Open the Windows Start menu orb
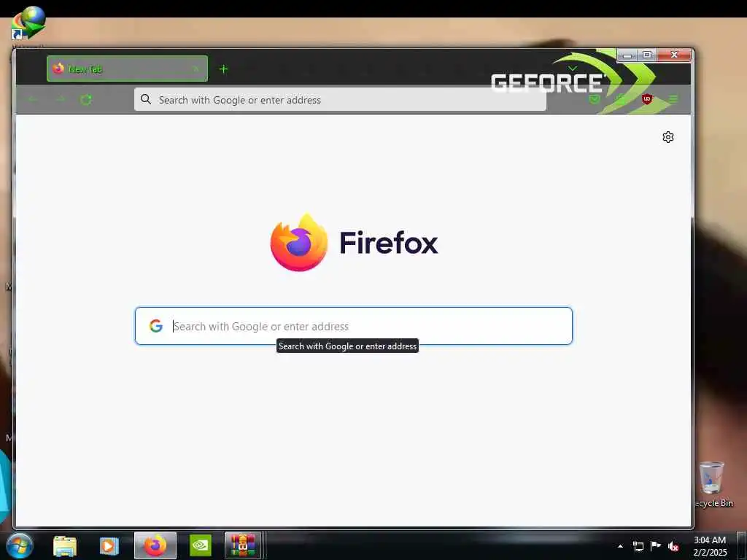747x560 pixels. click(20, 545)
